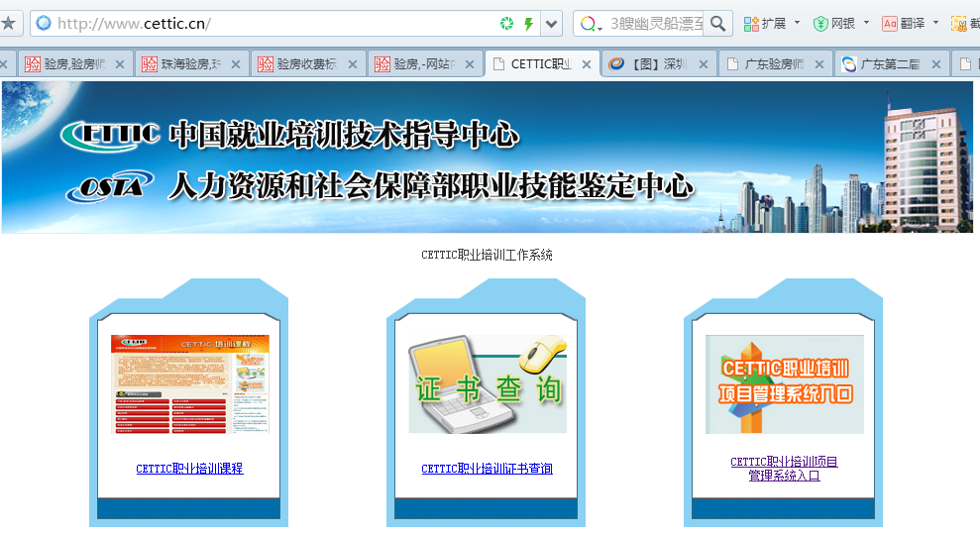The width and height of the screenshot is (980, 535).
Task: Close the 广东第二届 tab
Action: coord(936,64)
